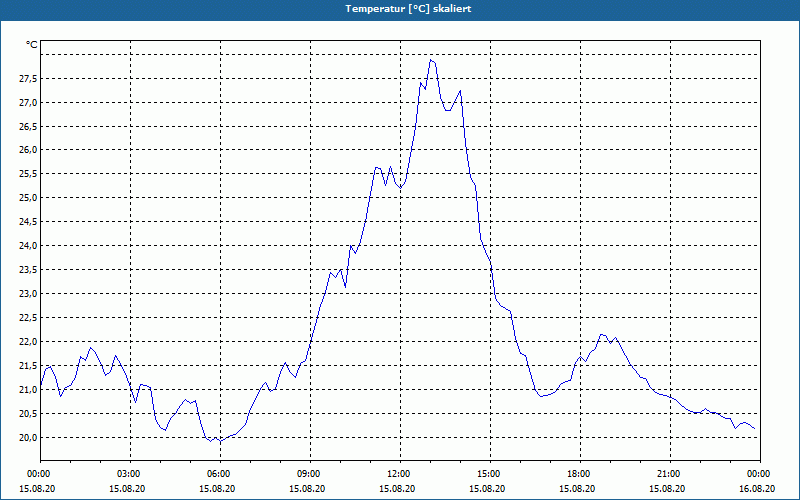Select the 15.08.20 date under 12:00
This screenshot has width=800, height=500.
point(397,488)
